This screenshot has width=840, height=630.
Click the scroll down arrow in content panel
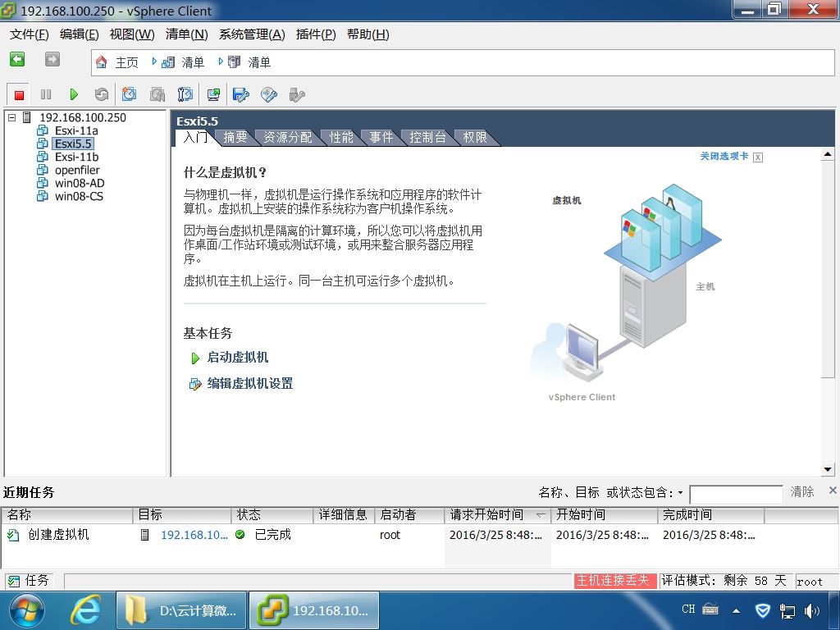point(828,470)
